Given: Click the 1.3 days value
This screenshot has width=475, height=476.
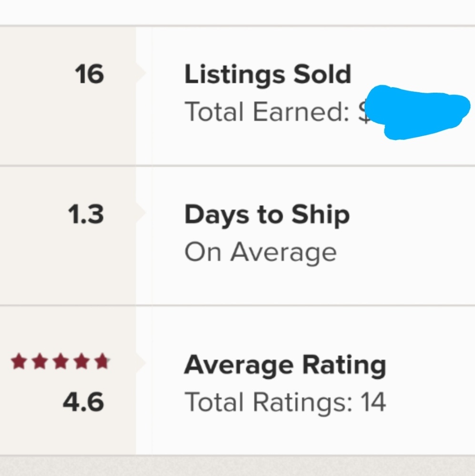Looking at the screenshot, I should click(86, 215).
